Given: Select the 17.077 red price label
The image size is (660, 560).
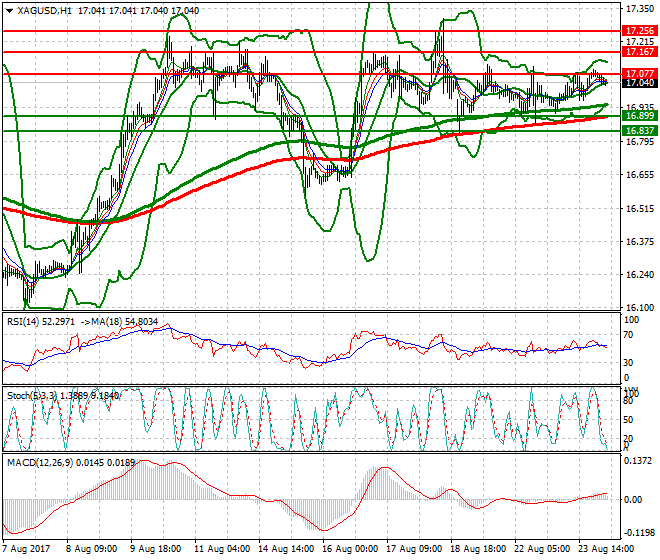Looking at the screenshot, I should (639, 74).
